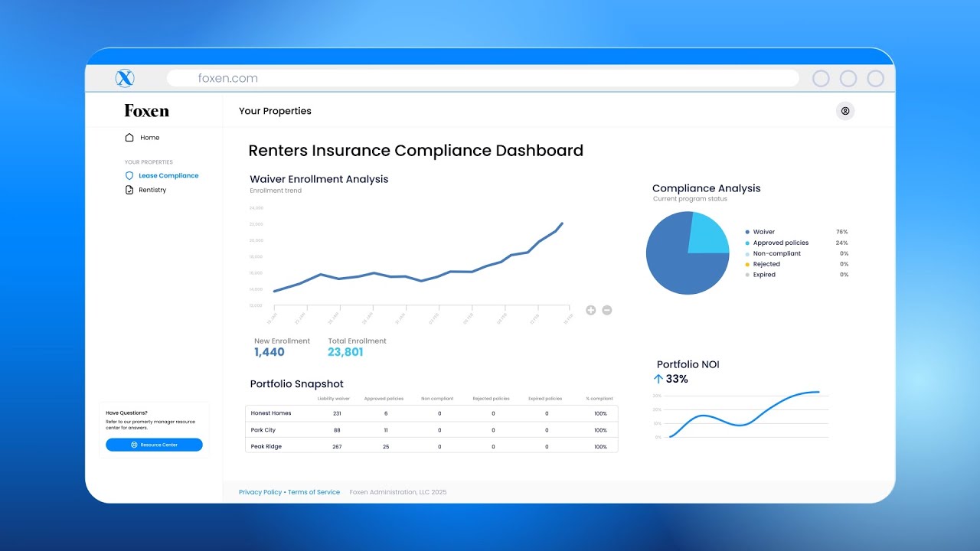Open the user account icon at top right
This screenshot has height=551, width=980.
(845, 111)
